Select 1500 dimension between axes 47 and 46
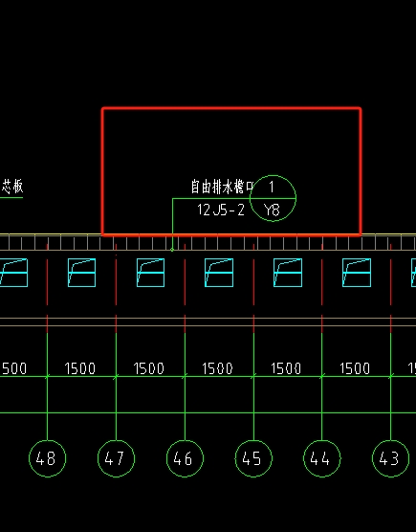Image resolution: width=416 pixels, height=532 pixels. tap(149, 368)
